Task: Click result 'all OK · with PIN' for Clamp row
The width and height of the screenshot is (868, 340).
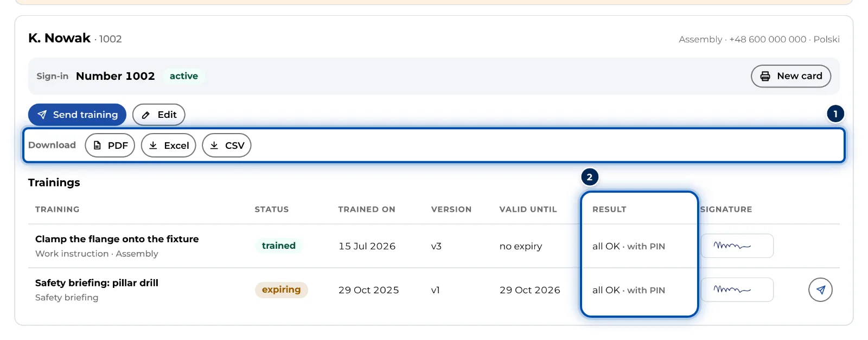Action: 629,246
